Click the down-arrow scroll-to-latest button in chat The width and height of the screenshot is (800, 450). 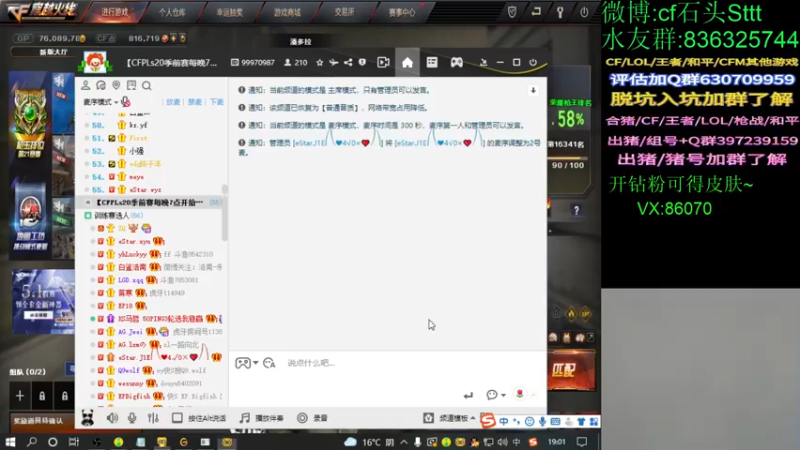coord(533,90)
